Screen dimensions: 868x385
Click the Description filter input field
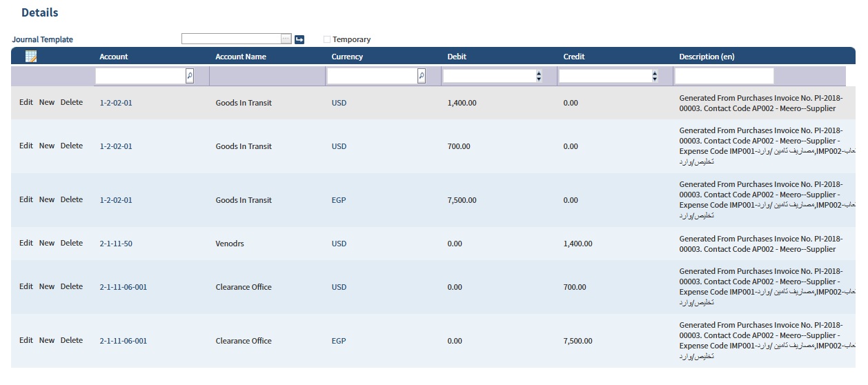(x=724, y=76)
